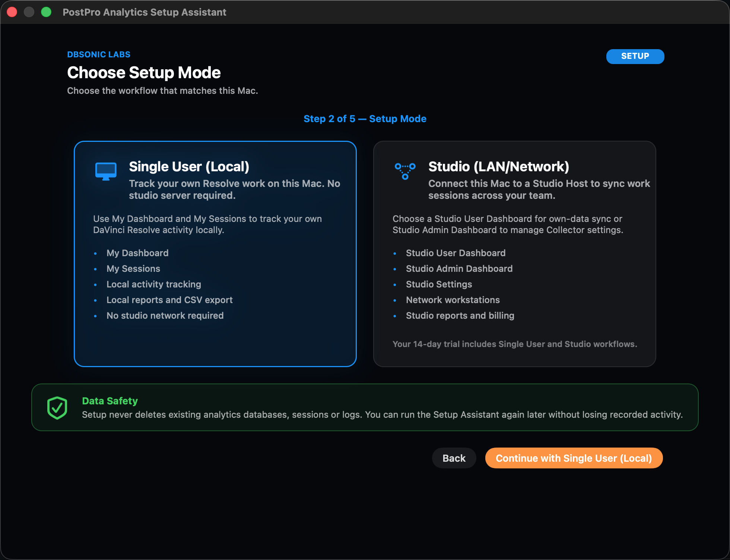Click 'Setup never deletes existing analytics databases' text
Image resolution: width=730 pixels, height=560 pixels.
(382, 415)
